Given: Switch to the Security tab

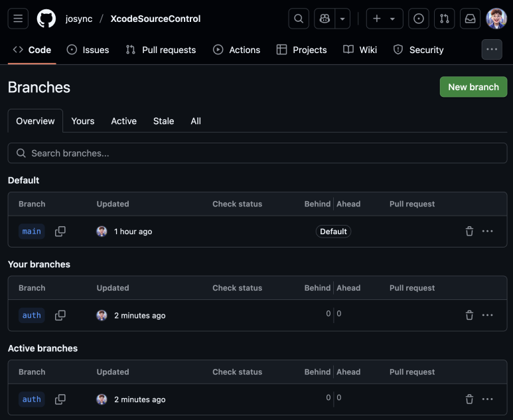Looking at the screenshot, I should pos(419,50).
